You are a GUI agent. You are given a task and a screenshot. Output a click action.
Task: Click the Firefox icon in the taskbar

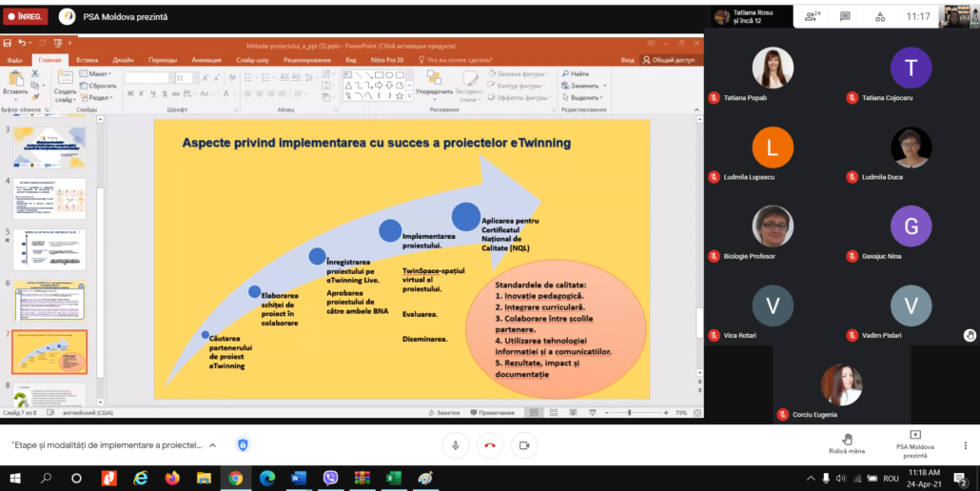(x=172, y=478)
